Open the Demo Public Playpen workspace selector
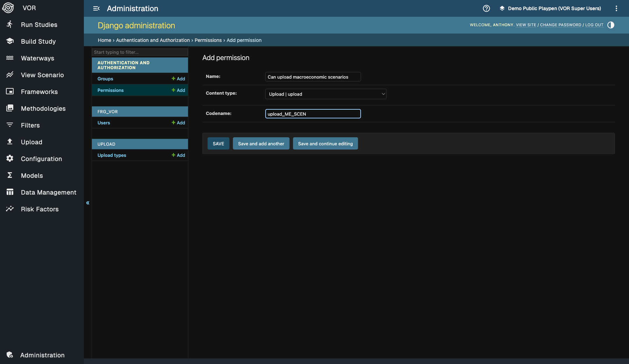The image size is (629, 364). click(550, 8)
